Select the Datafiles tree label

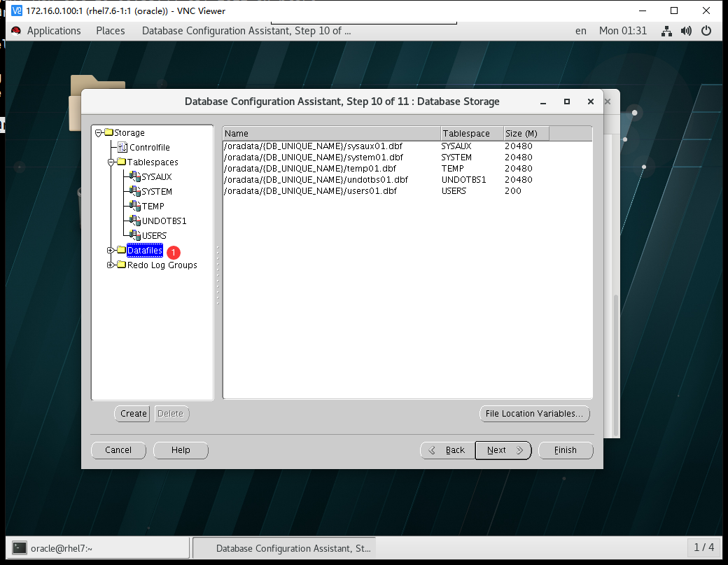(x=145, y=250)
